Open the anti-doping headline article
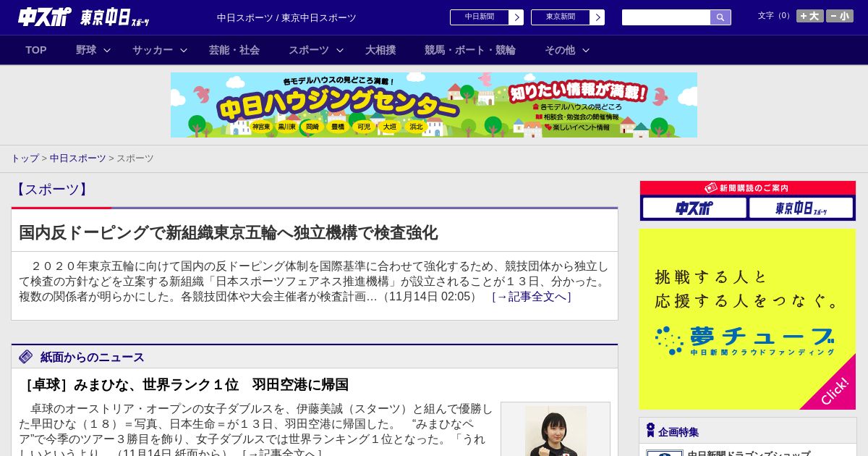 tap(228, 232)
